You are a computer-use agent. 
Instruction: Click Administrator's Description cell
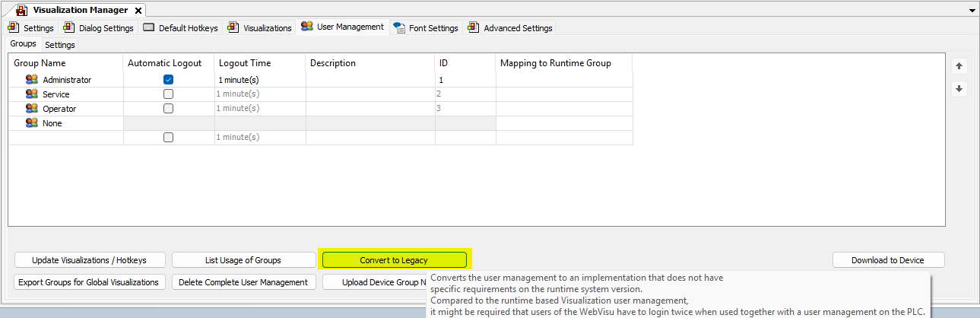point(370,80)
